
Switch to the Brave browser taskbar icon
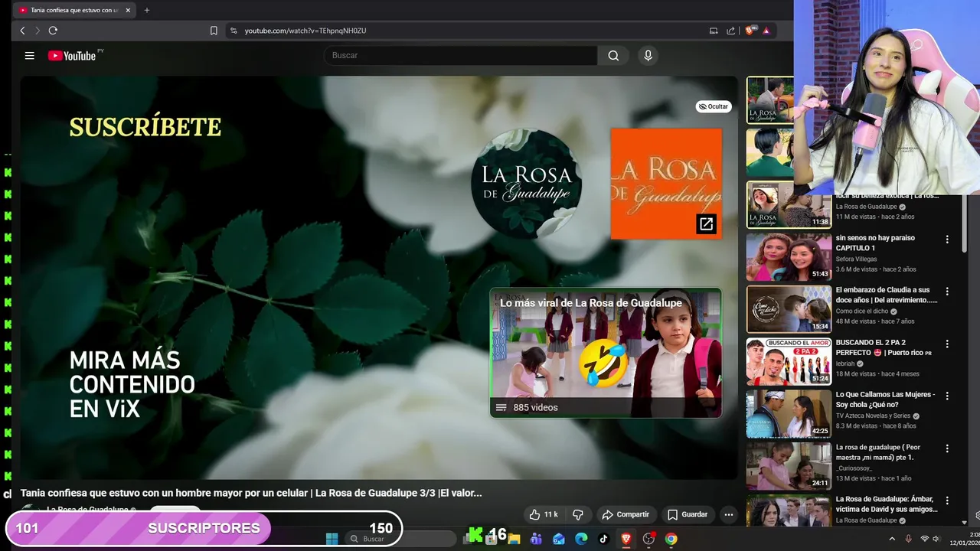click(x=626, y=539)
